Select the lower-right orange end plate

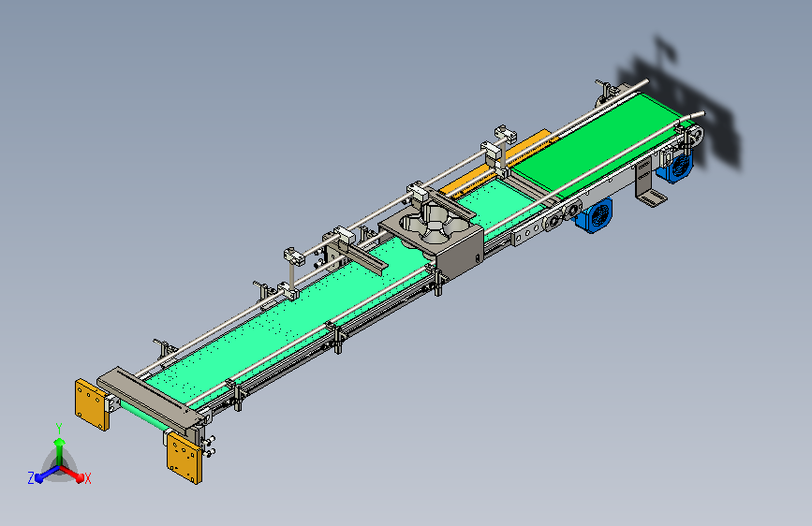tap(185, 459)
